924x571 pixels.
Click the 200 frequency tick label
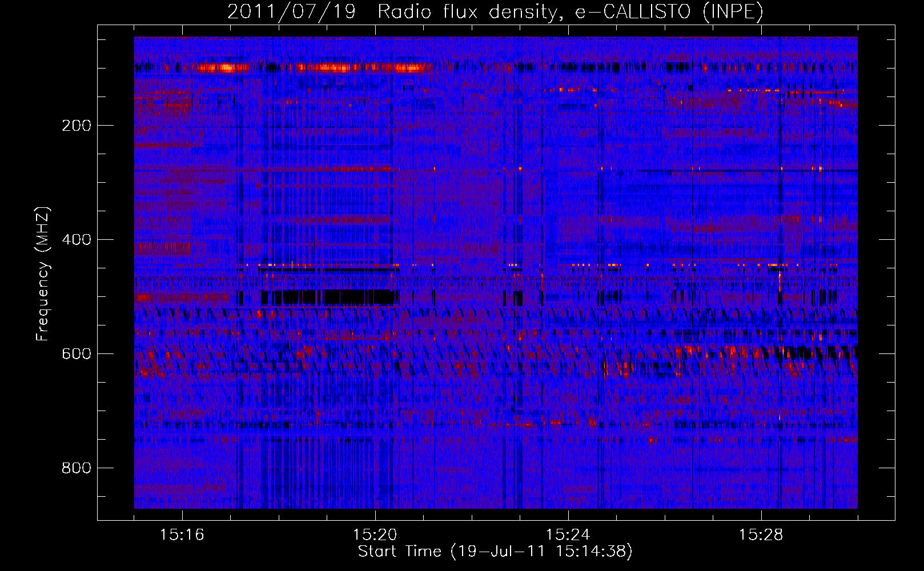point(77,126)
